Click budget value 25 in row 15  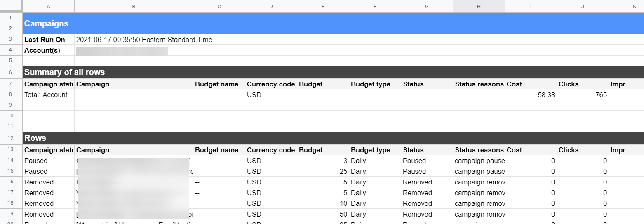pyautogui.click(x=323, y=171)
